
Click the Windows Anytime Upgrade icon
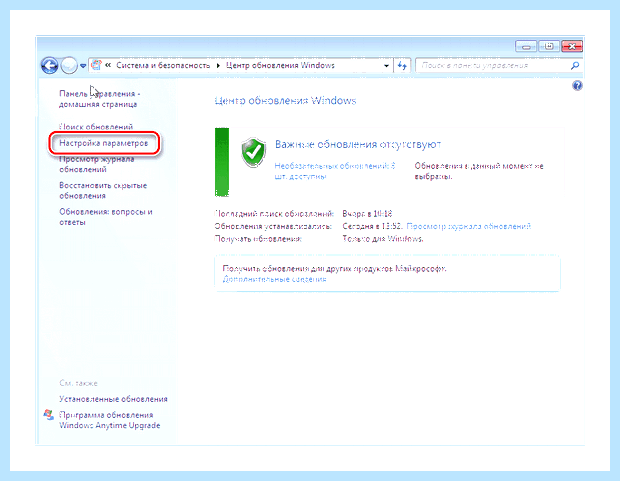point(49,415)
